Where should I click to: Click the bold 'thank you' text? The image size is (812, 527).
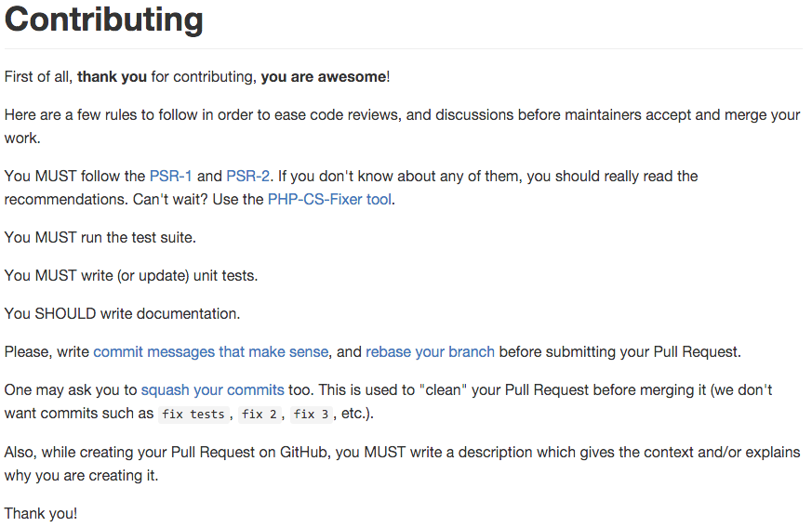pyautogui.click(x=112, y=77)
